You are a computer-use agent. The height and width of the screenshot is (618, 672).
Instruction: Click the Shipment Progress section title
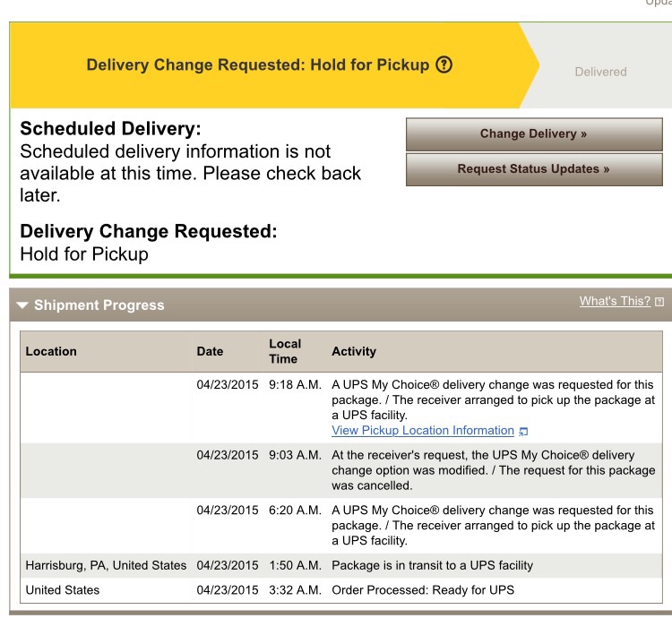(99, 305)
